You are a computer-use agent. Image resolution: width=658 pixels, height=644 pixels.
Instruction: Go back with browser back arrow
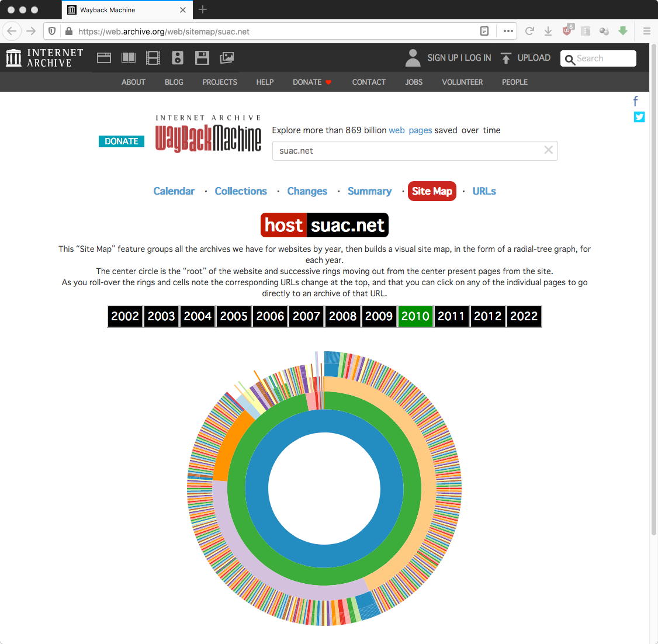tap(12, 31)
